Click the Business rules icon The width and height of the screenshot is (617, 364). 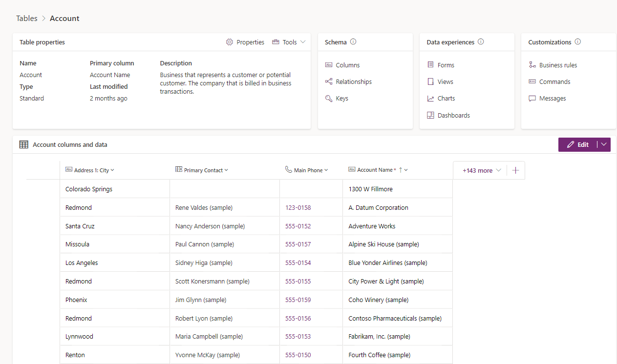pos(532,65)
